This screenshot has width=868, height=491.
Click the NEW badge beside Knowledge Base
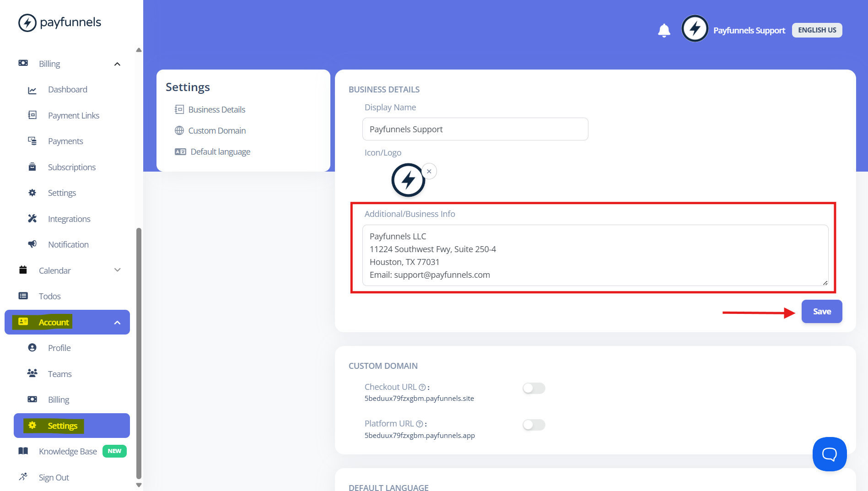tap(114, 451)
